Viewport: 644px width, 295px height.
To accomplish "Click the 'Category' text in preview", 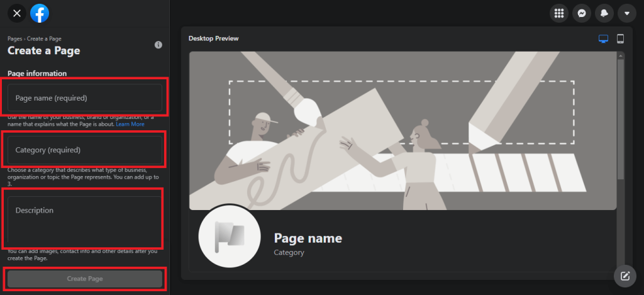I will [289, 252].
